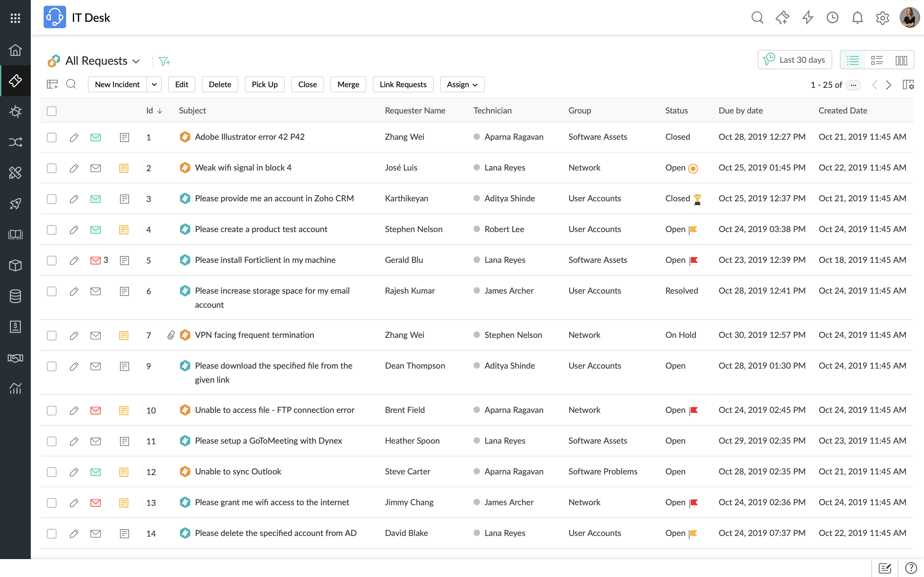The width and height of the screenshot is (924, 577).
Task: Open the quick actions lightning icon
Action: (807, 18)
